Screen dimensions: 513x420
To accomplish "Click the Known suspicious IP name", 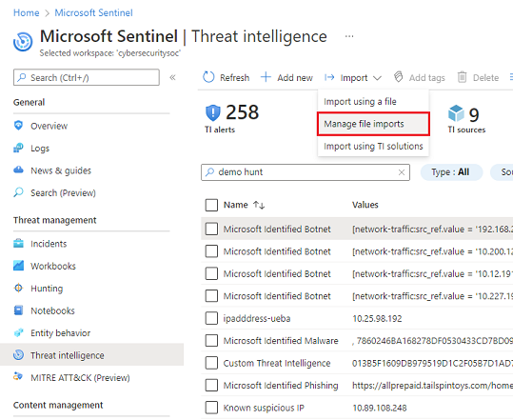I will point(264,408).
